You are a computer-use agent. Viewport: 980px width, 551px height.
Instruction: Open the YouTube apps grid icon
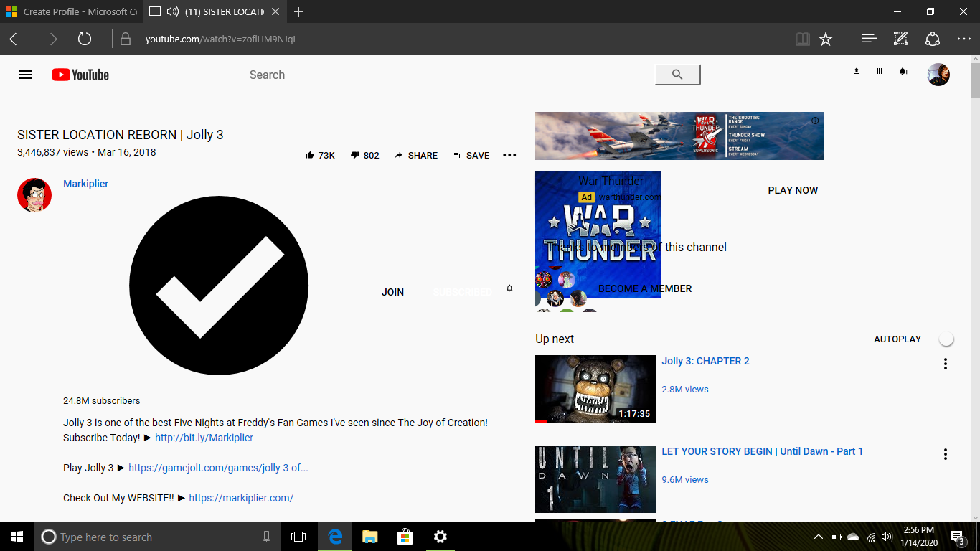[880, 71]
